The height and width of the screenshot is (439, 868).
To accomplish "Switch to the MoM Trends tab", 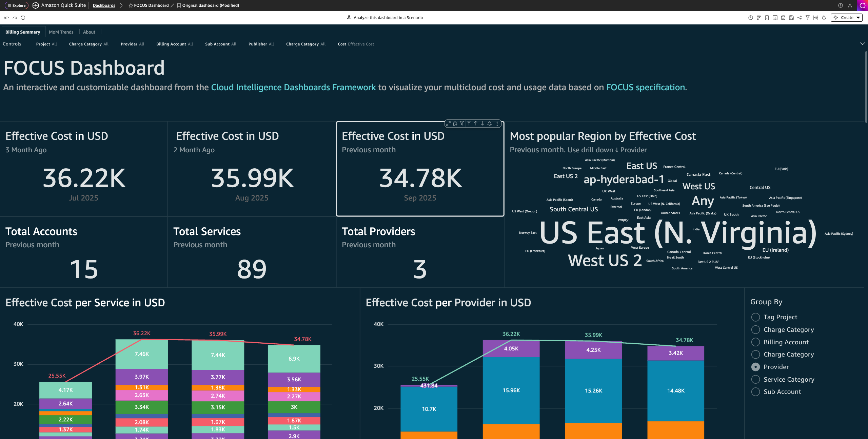I will (x=61, y=32).
